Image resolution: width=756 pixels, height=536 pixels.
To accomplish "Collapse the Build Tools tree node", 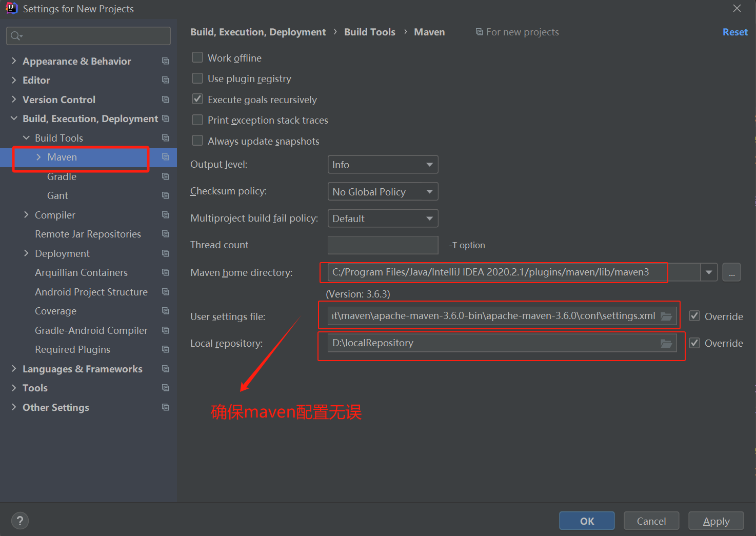I will (27, 137).
